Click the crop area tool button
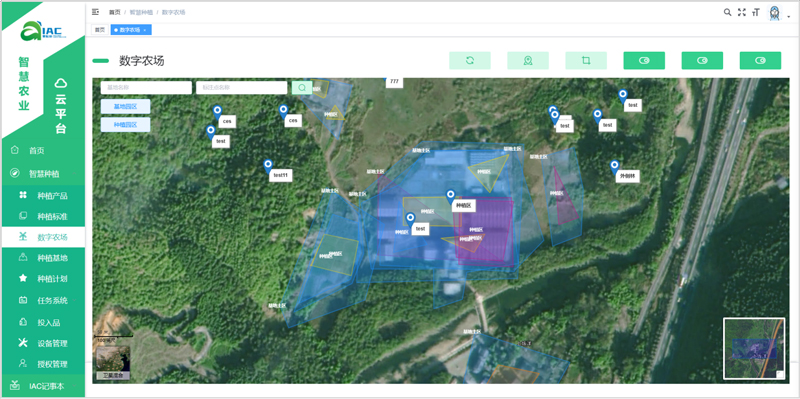The width and height of the screenshot is (800, 399). [x=586, y=60]
